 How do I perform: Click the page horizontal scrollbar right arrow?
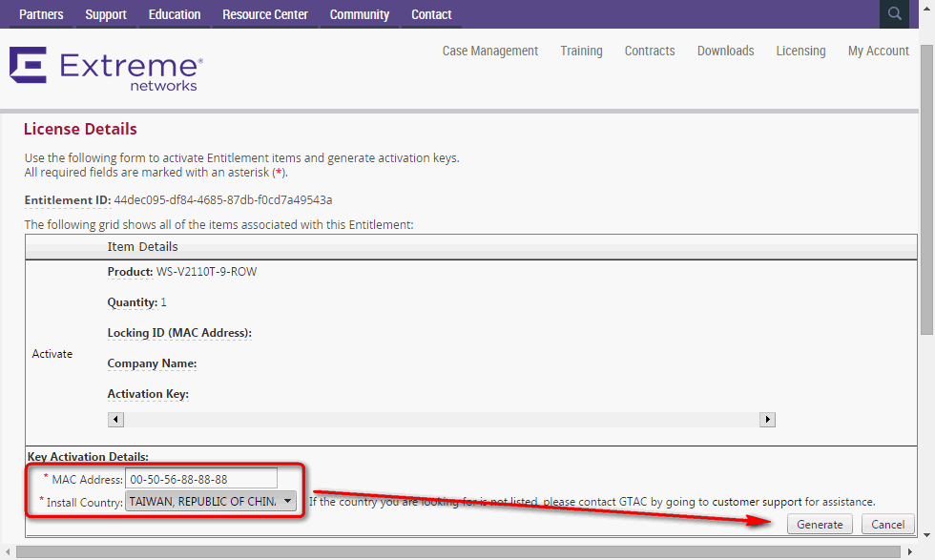910,551
